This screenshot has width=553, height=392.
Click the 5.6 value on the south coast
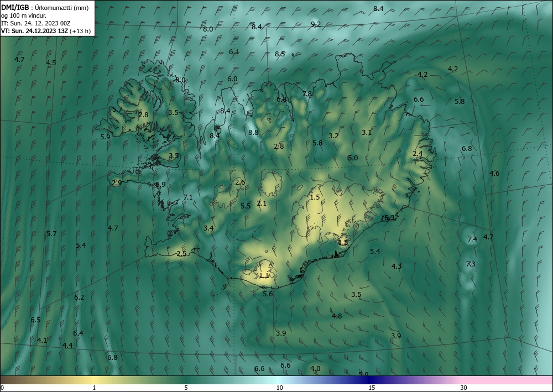(268, 294)
